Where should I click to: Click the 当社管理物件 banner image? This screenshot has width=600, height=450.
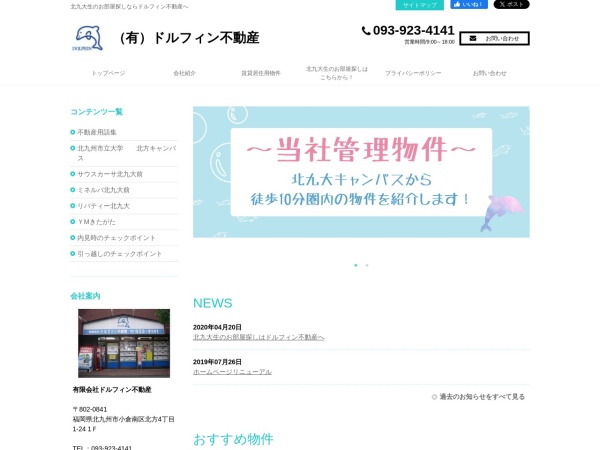pos(361,172)
